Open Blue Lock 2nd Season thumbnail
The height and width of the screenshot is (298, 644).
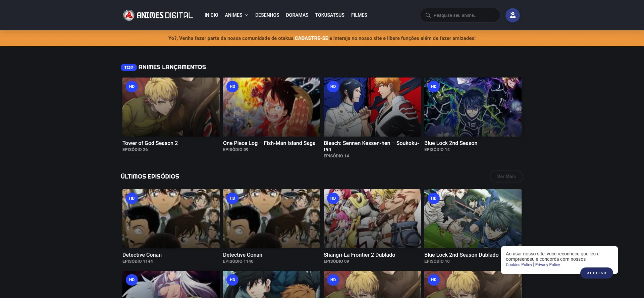pos(473,107)
